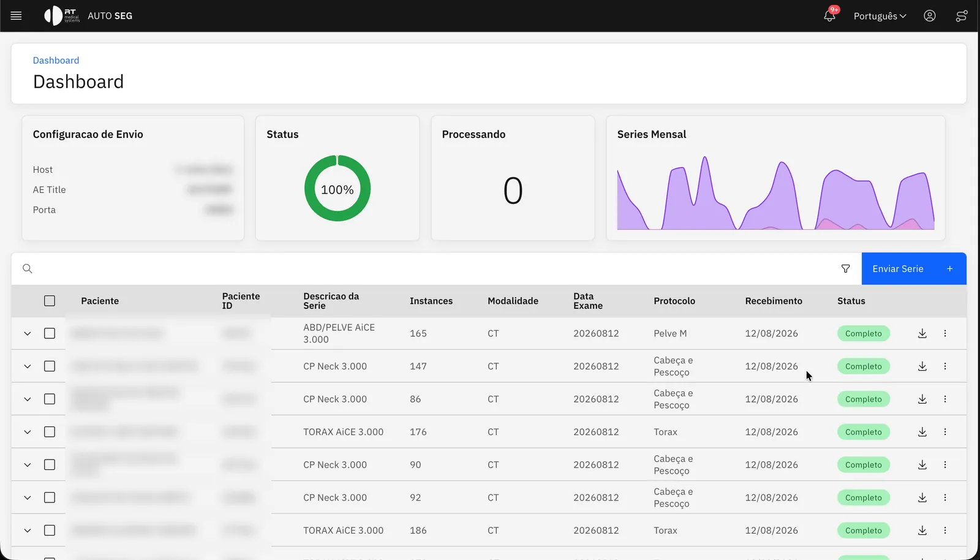Select the checkbox of the ABD/PELVE AiCE row

[50, 333]
